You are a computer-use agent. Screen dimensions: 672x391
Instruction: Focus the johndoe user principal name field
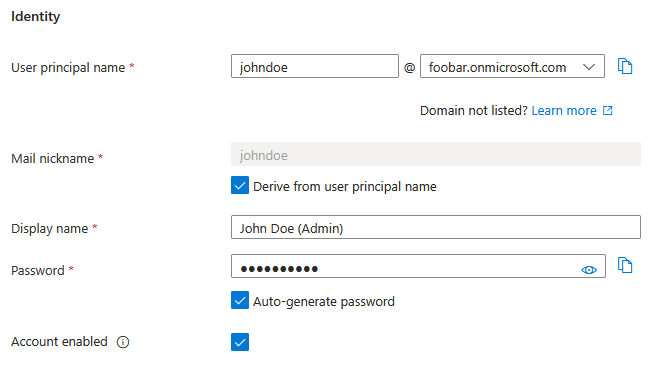click(315, 66)
